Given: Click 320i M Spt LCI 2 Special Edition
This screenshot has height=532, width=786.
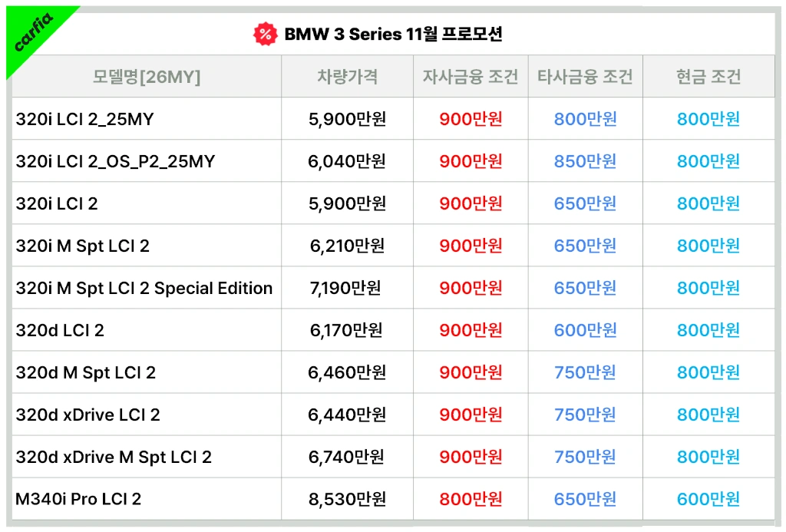Looking at the screenshot, I should (x=144, y=288).
